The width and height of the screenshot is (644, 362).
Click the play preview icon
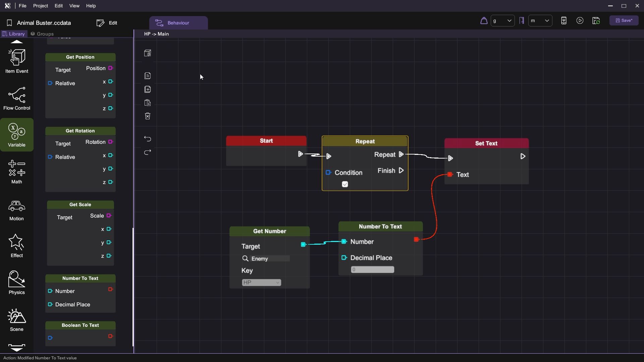click(580, 21)
